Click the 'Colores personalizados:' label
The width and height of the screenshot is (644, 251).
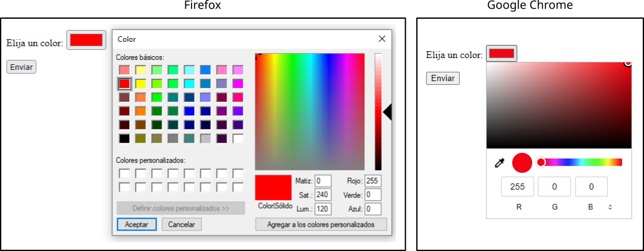150,160
